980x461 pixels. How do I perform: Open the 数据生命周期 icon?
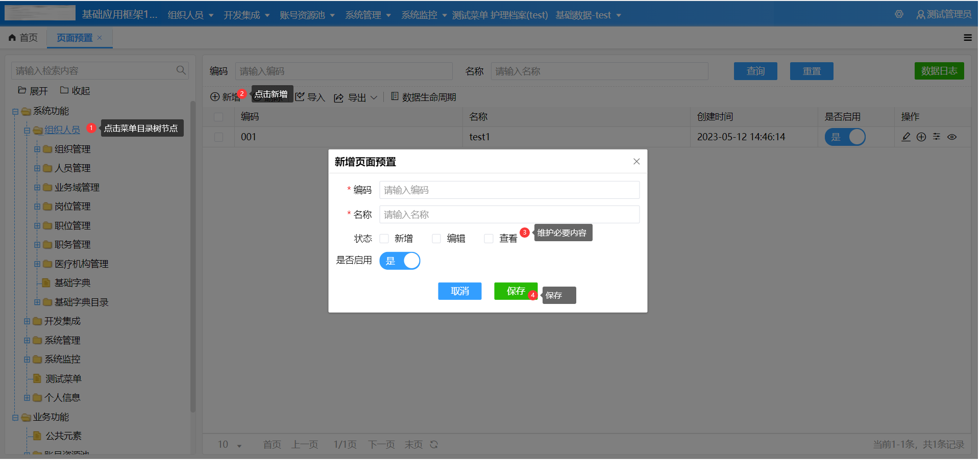point(395,97)
